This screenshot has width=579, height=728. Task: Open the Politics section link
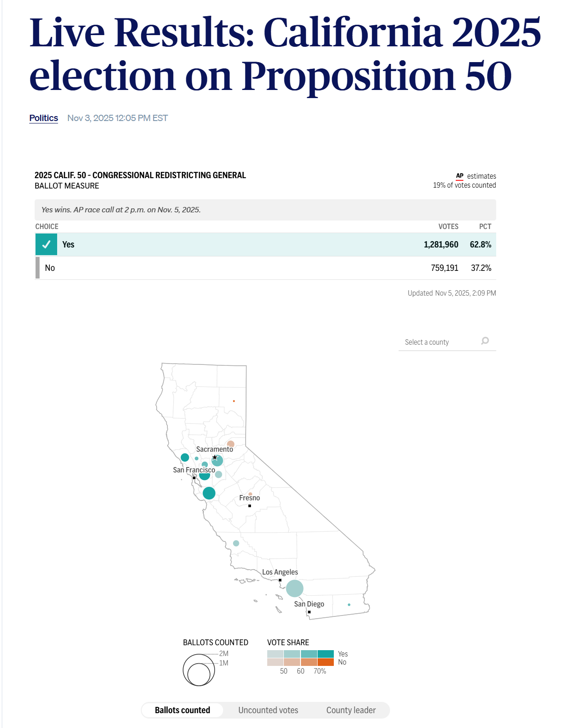tap(44, 118)
